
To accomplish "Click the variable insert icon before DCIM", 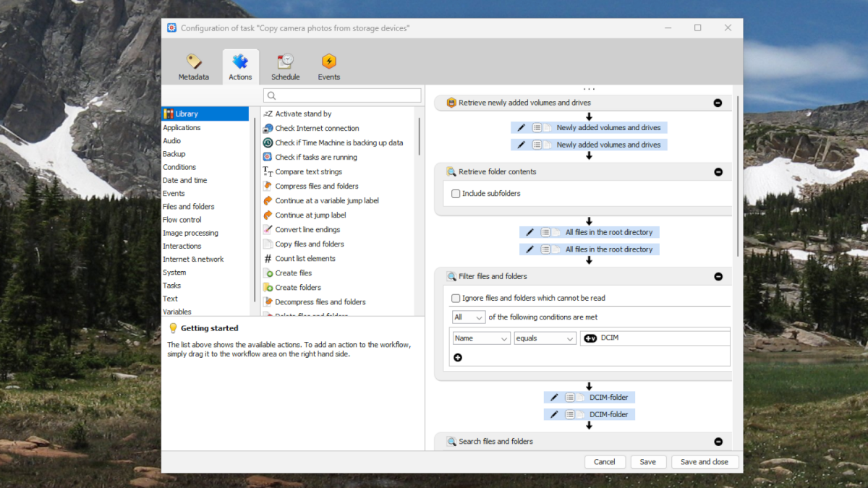I will tap(590, 338).
